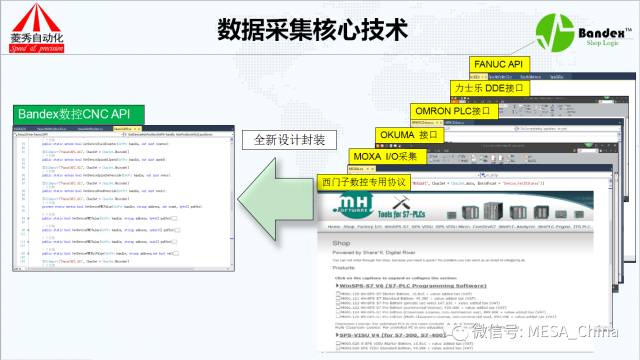This screenshot has height=360, width=640.
Task: Open the member dropdown above the code
Action: (179, 134)
